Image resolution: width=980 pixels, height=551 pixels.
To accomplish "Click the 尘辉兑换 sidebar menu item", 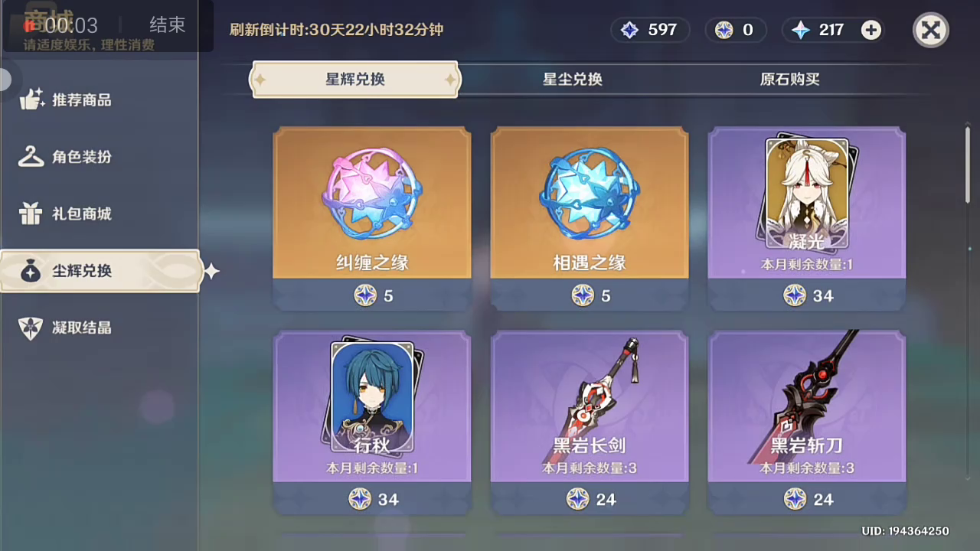I will pyautogui.click(x=100, y=271).
